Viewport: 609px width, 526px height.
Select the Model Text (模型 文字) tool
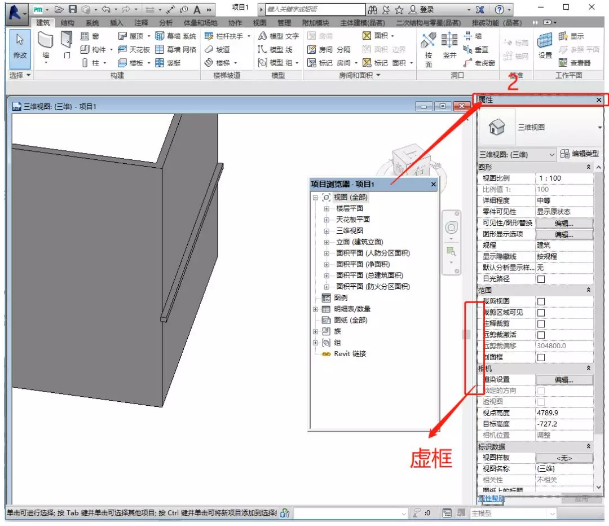[278, 37]
